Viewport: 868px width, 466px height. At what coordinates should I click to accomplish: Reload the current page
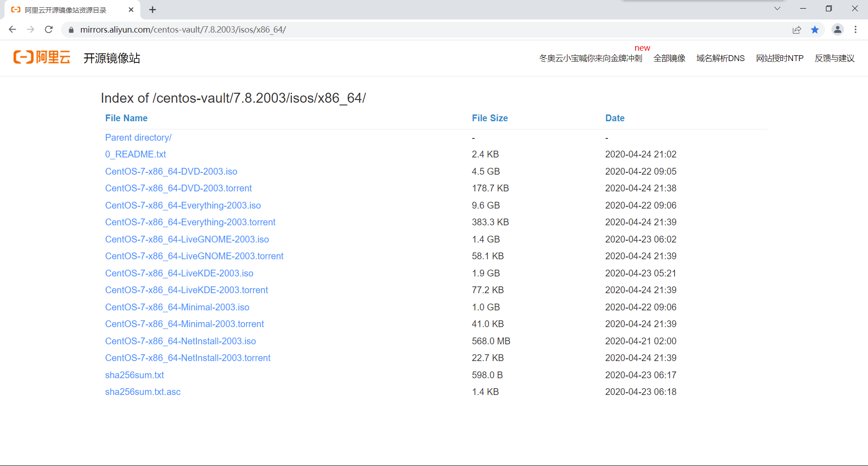click(x=48, y=29)
